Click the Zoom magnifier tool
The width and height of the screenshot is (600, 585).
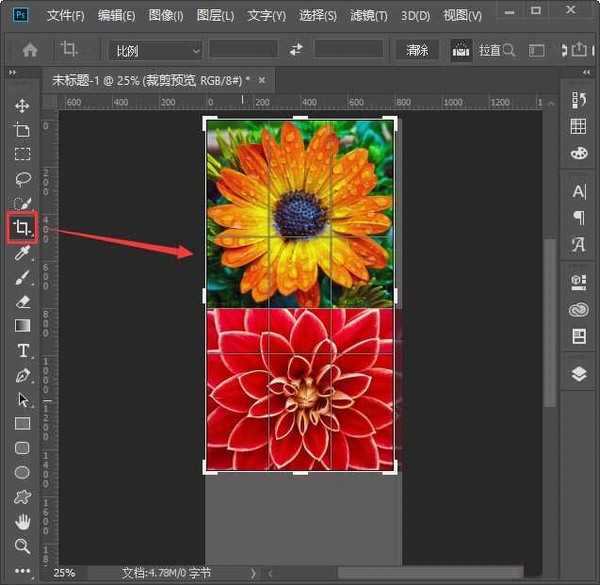(x=22, y=546)
